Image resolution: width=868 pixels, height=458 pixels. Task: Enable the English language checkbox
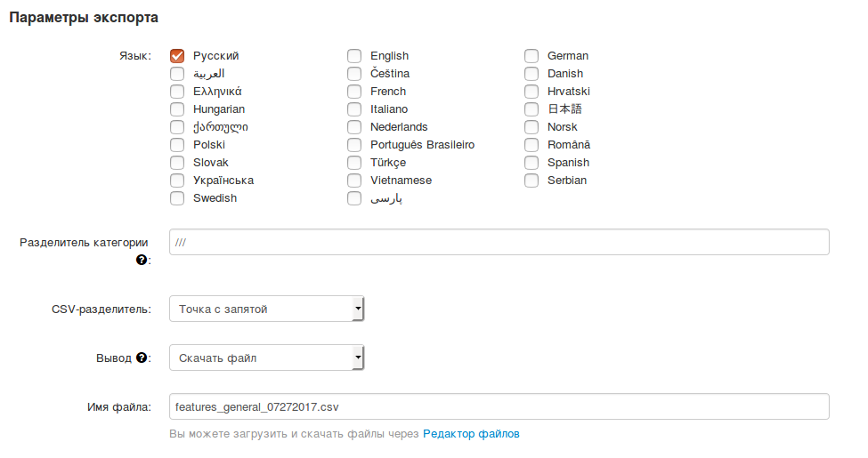coord(354,56)
